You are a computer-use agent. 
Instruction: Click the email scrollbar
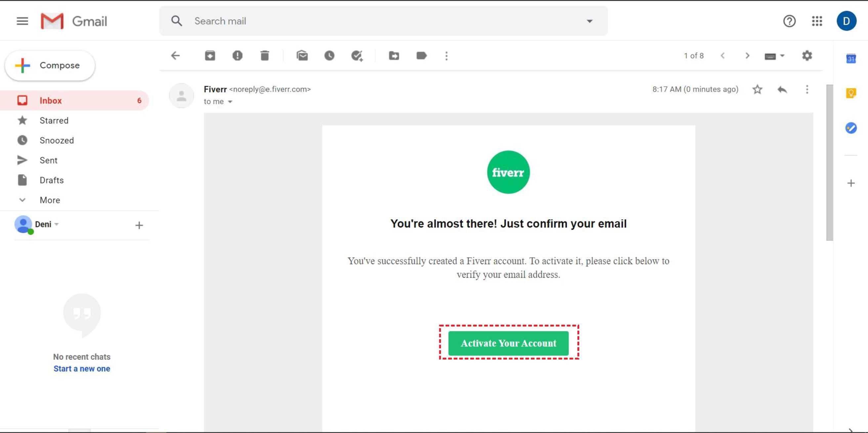(829, 162)
